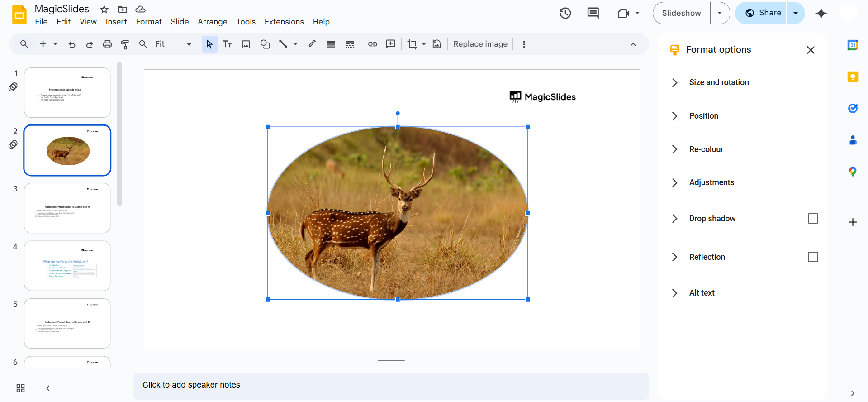The width and height of the screenshot is (868, 402).
Task: Expand the Adjustments section
Action: [x=711, y=182]
